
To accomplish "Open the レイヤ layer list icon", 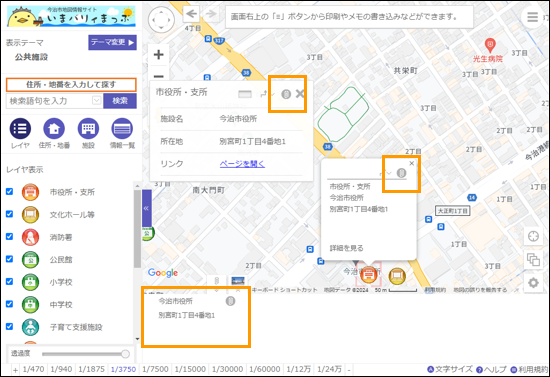I will pyautogui.click(x=20, y=129).
